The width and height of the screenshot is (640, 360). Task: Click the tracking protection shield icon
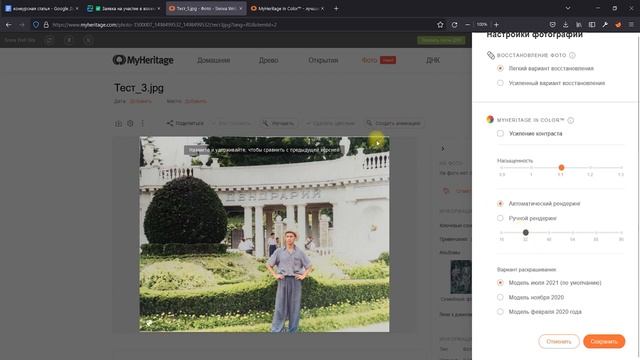click(x=36, y=25)
